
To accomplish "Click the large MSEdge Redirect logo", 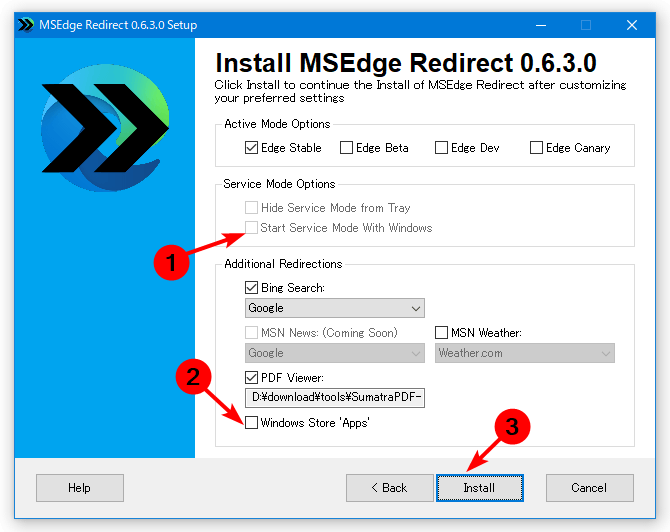I will pyautogui.click(x=105, y=128).
